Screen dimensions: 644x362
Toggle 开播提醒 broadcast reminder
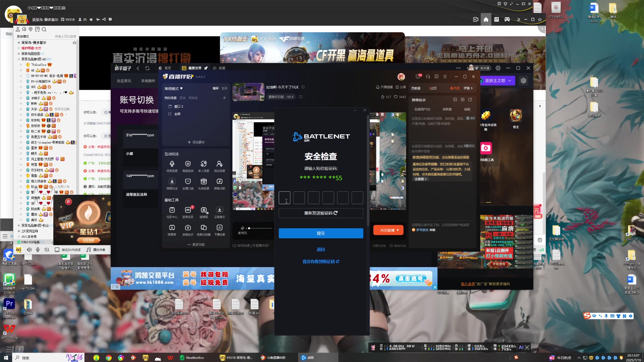coord(384,87)
